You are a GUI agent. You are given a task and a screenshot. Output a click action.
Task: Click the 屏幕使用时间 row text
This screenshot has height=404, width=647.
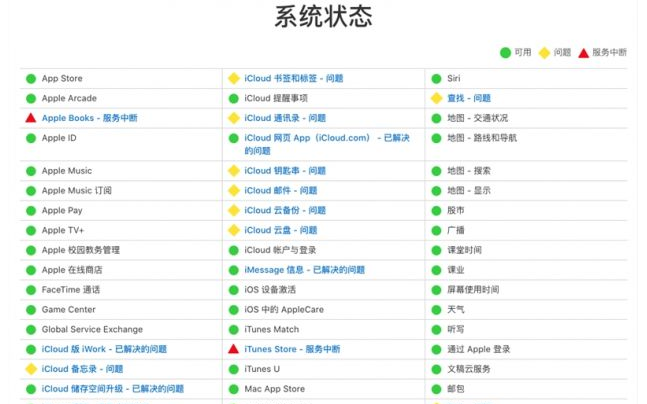tap(473, 290)
